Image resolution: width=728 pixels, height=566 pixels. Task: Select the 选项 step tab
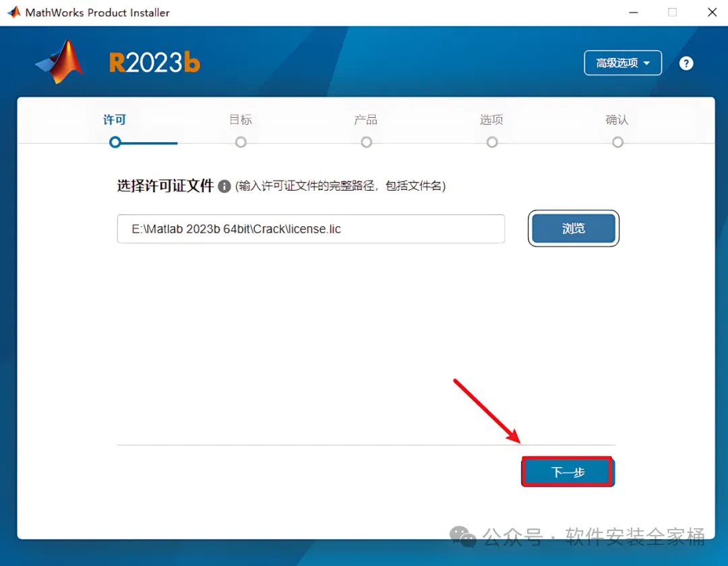[x=491, y=120]
